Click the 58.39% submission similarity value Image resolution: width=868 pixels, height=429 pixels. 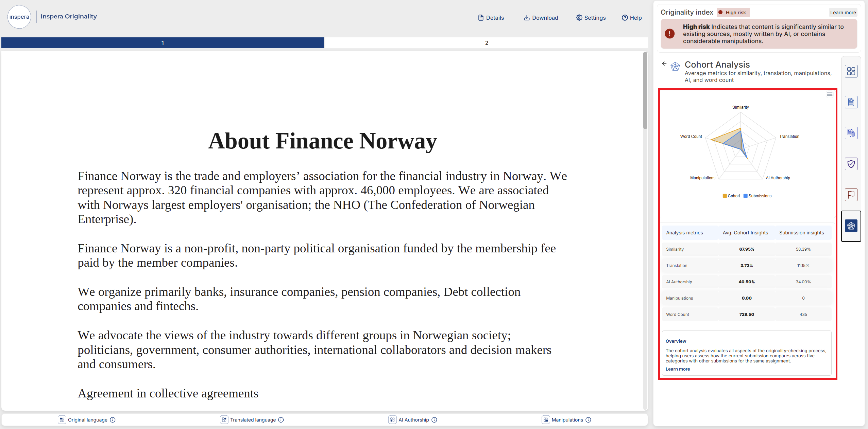tap(803, 249)
